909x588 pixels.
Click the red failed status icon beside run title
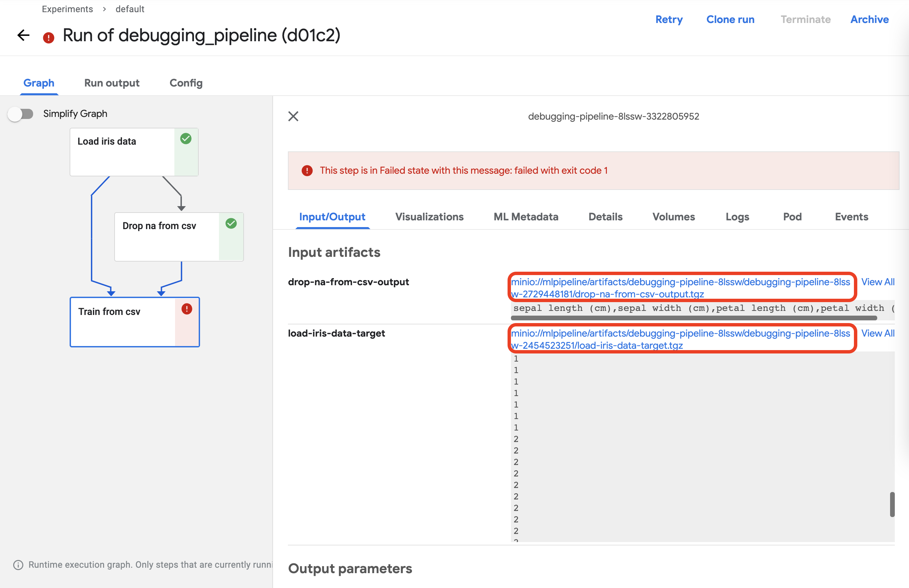pyautogui.click(x=48, y=38)
